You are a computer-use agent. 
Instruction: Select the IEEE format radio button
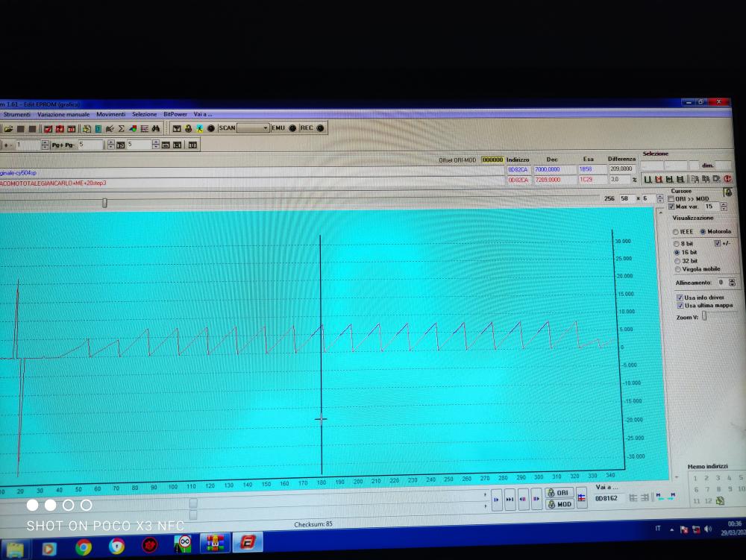click(x=676, y=232)
